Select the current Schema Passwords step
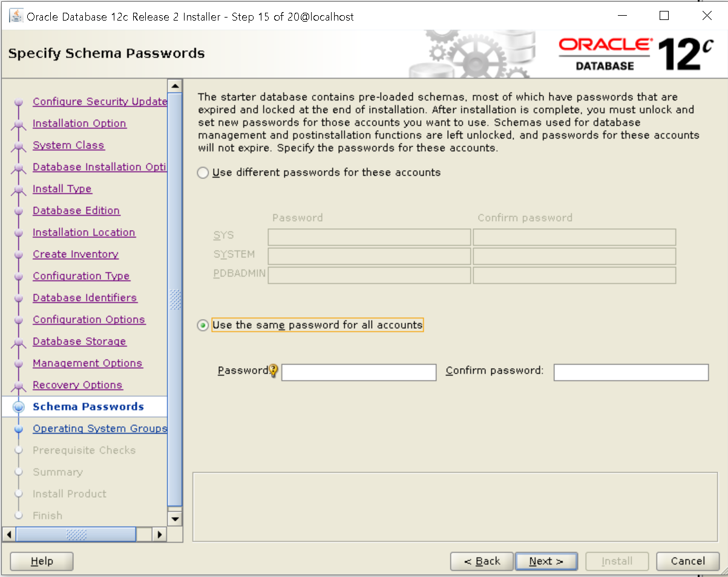728x577 pixels. 88,407
